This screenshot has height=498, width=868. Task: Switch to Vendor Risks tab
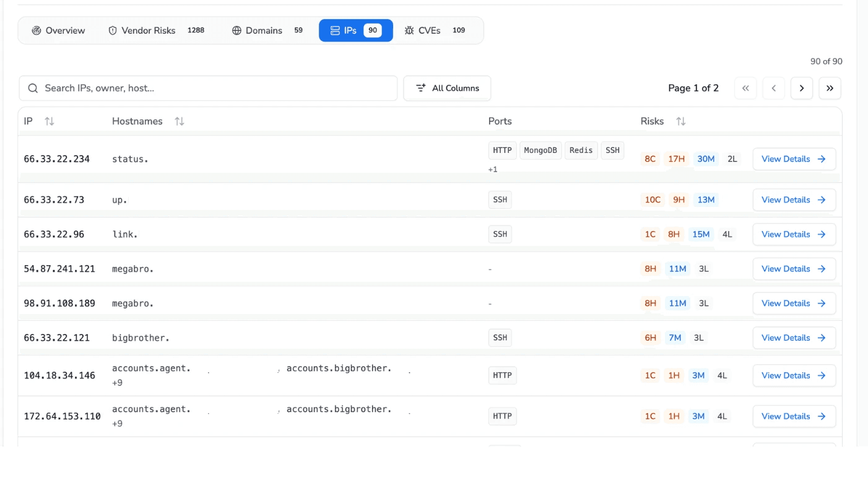pos(156,30)
